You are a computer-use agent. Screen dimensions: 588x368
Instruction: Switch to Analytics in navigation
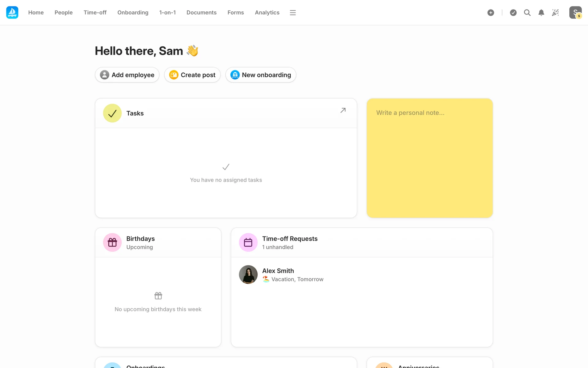pos(267,13)
